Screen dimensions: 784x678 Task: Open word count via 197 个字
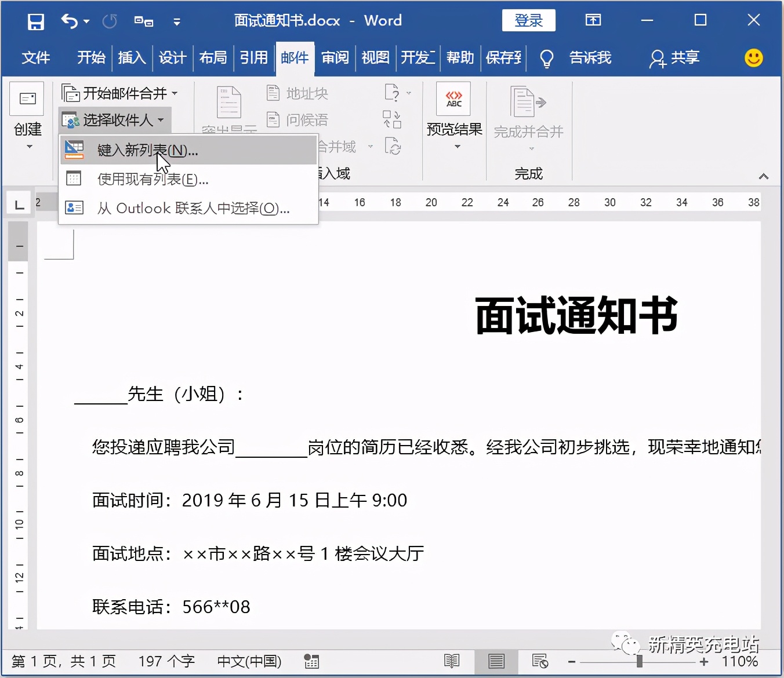click(166, 661)
